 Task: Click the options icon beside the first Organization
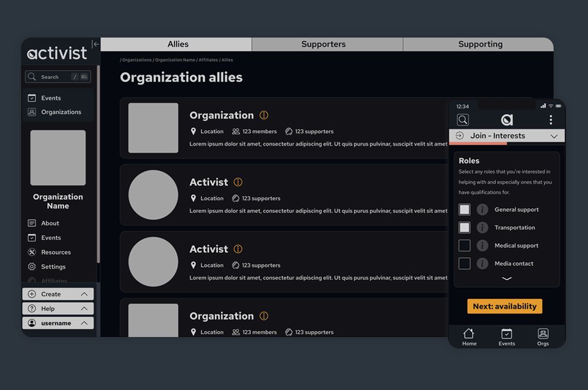264,115
